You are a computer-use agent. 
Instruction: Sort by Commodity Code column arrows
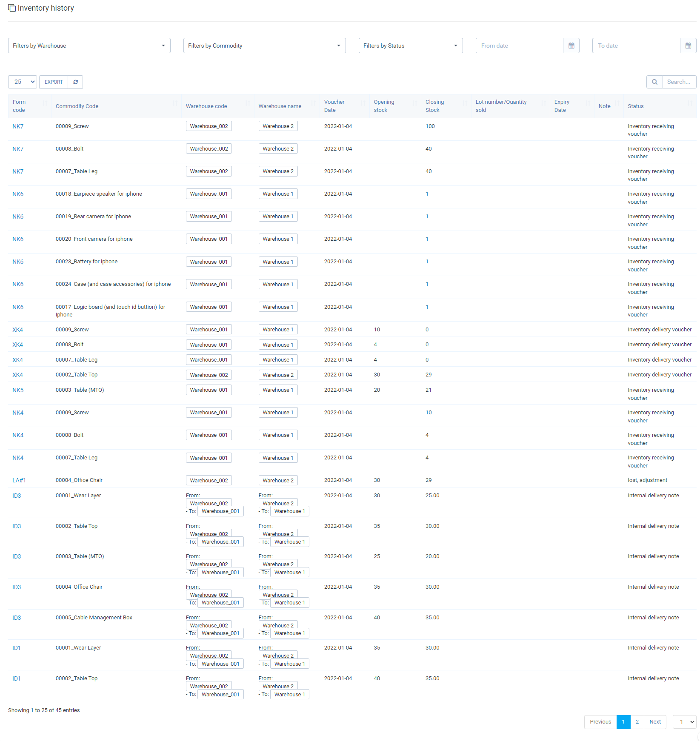(175, 103)
